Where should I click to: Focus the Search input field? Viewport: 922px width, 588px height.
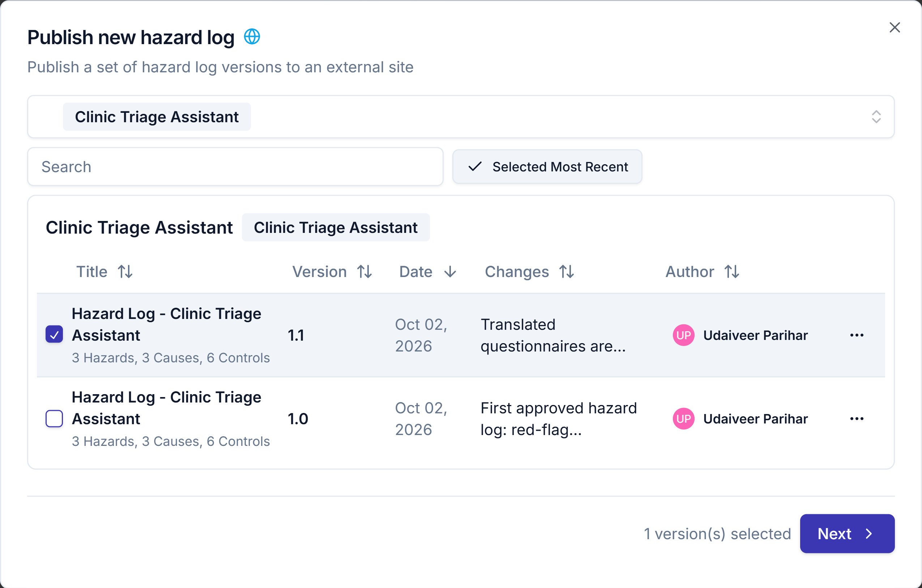tap(235, 167)
